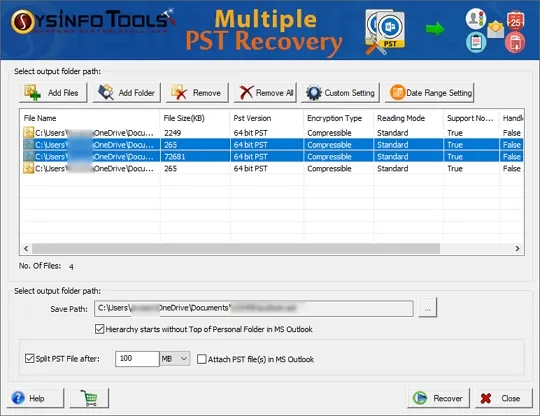This screenshot has width=540, height=416.
Task: Click the green play icon on Recover
Action: (420, 398)
